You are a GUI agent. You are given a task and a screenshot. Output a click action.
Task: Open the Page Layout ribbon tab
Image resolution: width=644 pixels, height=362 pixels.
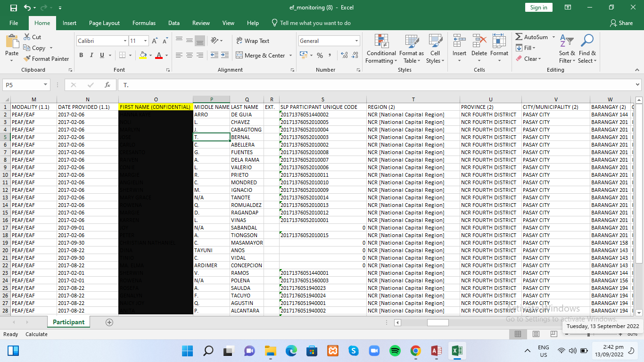pos(104,23)
